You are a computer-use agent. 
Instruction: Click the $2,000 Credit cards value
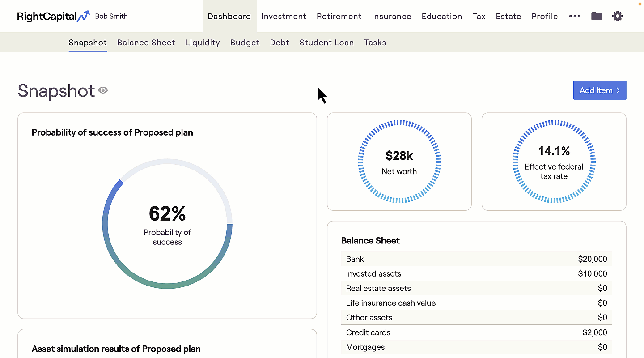pyautogui.click(x=595, y=332)
